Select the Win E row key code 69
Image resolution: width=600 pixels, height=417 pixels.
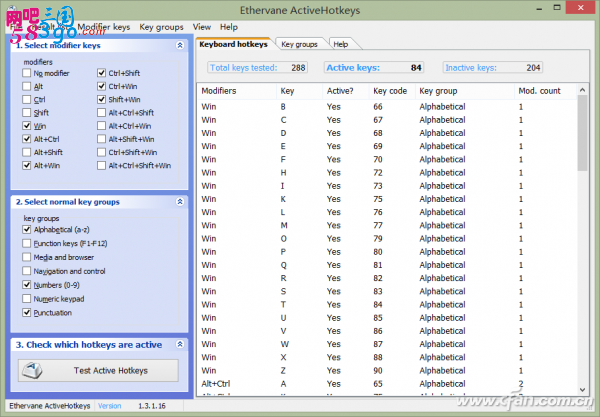[387, 146]
